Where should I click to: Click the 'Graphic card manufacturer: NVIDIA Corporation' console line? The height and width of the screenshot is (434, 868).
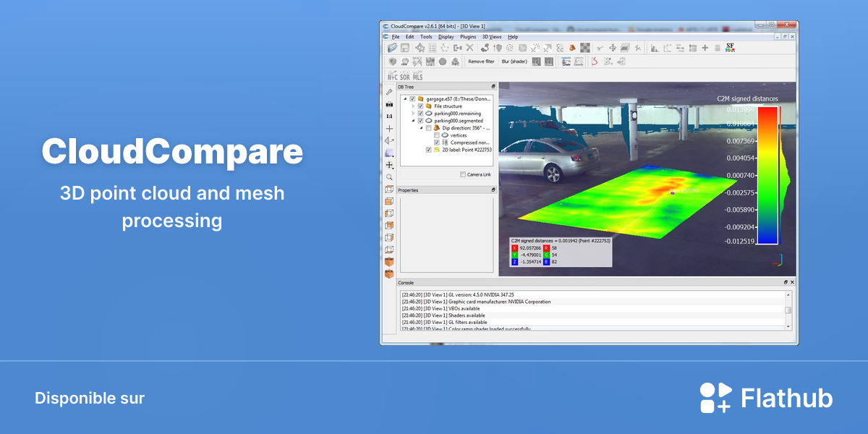(476, 302)
